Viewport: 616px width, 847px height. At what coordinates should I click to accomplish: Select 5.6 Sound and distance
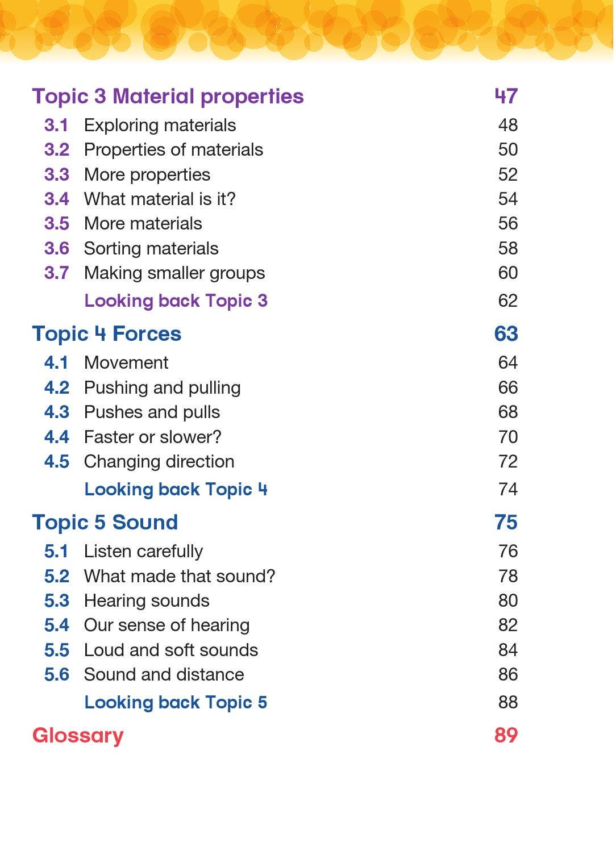point(144,674)
